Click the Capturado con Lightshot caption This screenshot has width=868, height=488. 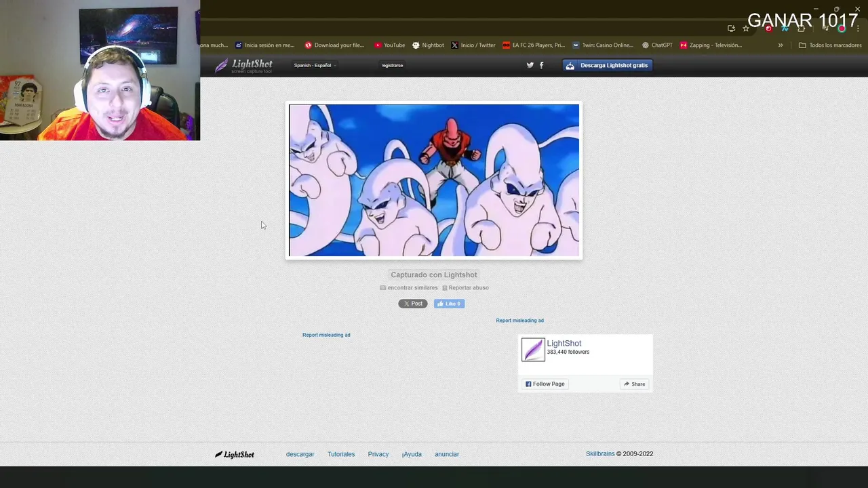(x=434, y=274)
